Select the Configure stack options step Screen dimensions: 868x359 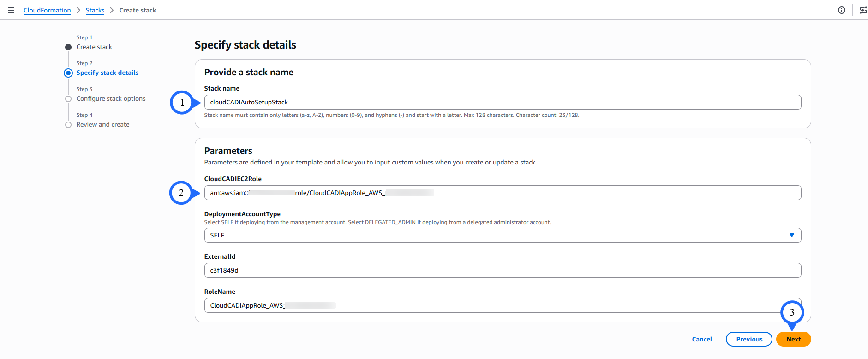click(111, 98)
